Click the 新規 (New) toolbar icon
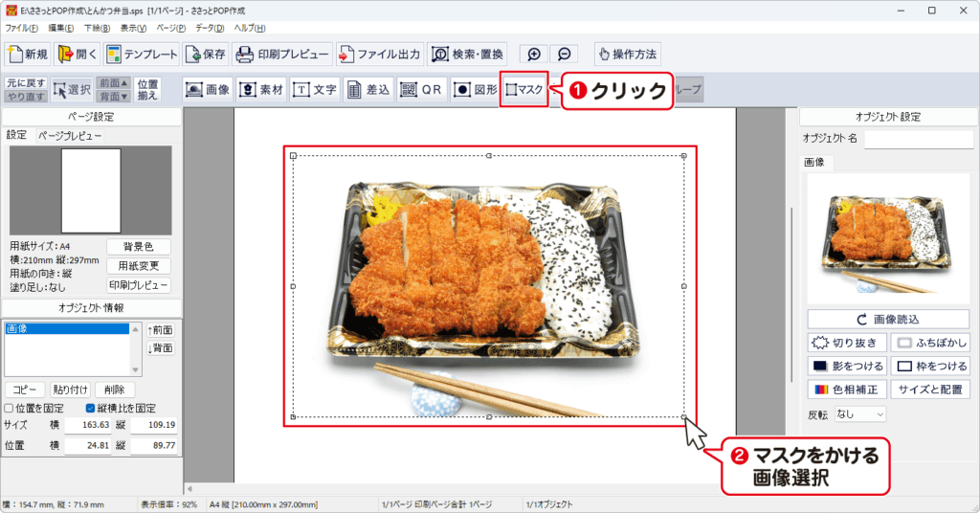Screen dimensions: 980x513 tap(27, 54)
